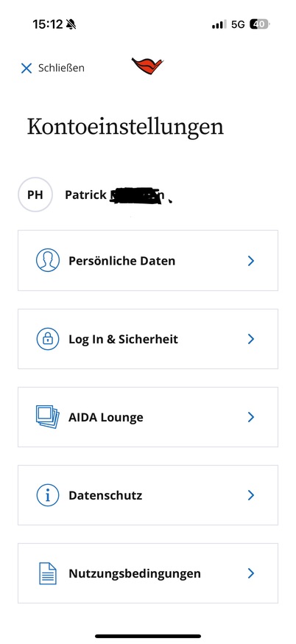The image size is (296, 644).
Task: Open Datenschutz via its right chevron
Action: (251, 495)
